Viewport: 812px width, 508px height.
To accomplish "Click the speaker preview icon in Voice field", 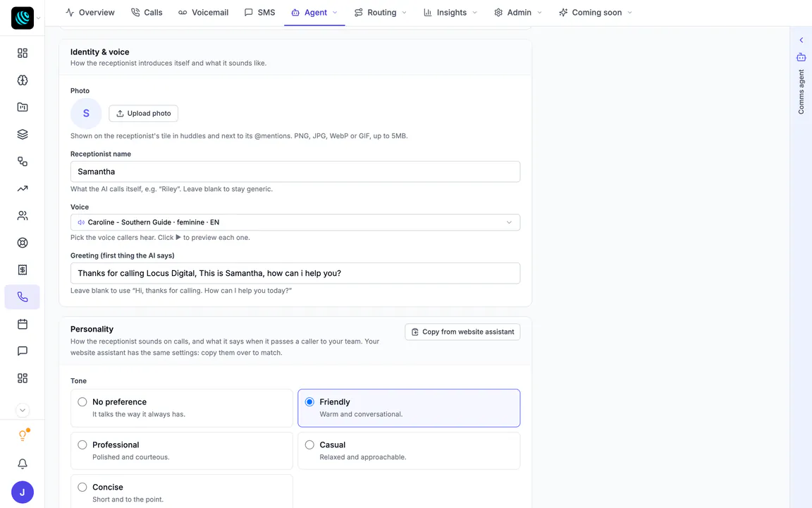I will [81, 222].
